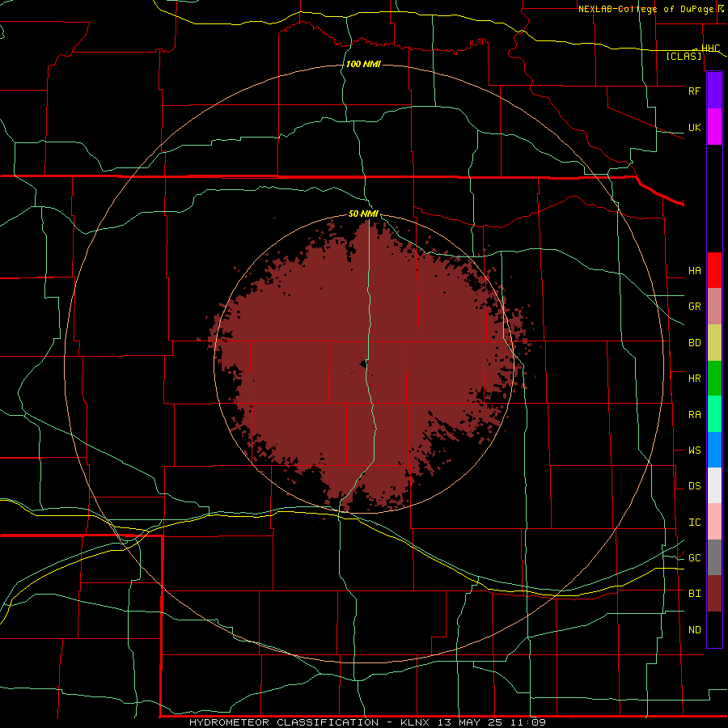Select the BD yellow legend swatch
The width and height of the screenshot is (728, 728).
click(x=714, y=343)
